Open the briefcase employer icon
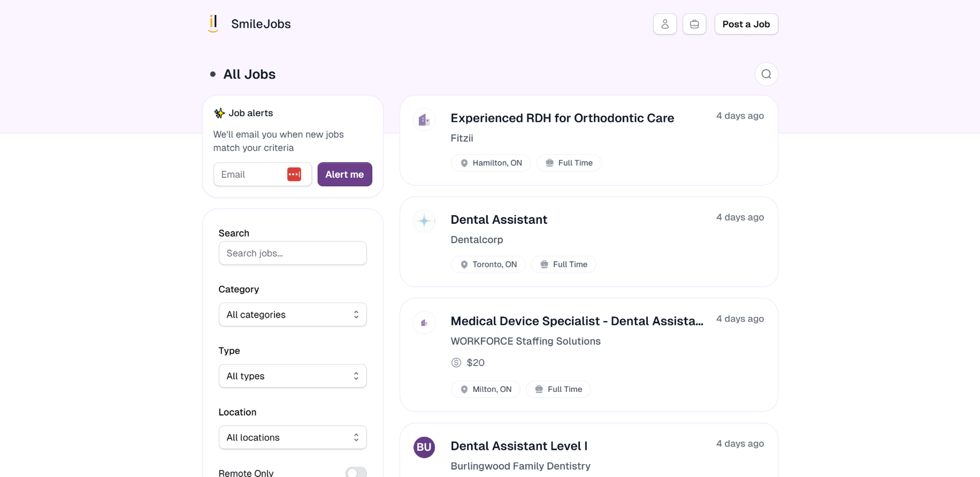The height and width of the screenshot is (477, 980). click(694, 24)
